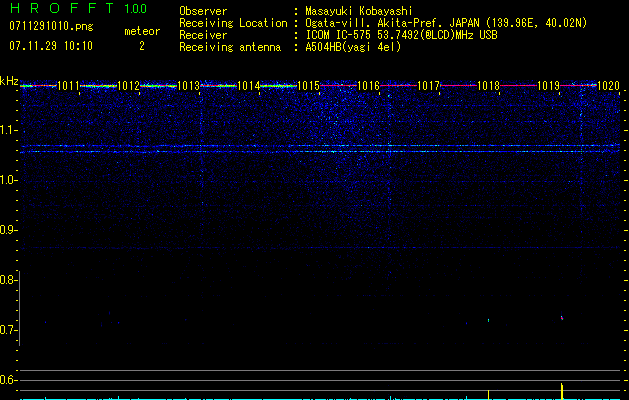629x400 pixels.
Task: Click the 1012 time marker
Action: point(128,85)
